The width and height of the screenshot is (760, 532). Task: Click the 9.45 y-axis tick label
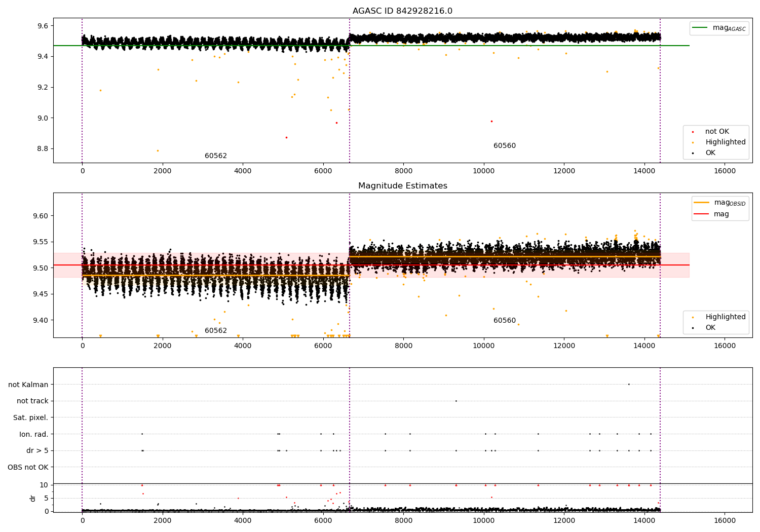click(x=41, y=294)
